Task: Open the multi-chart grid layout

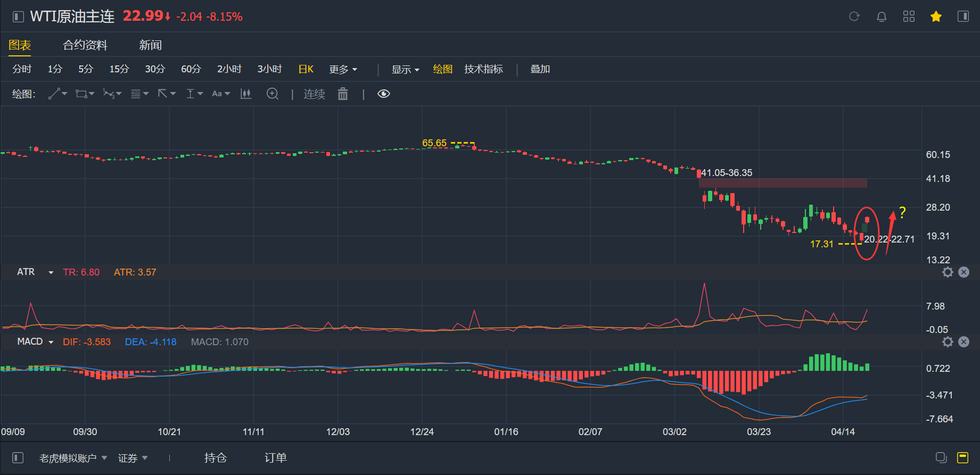Action: tap(909, 16)
